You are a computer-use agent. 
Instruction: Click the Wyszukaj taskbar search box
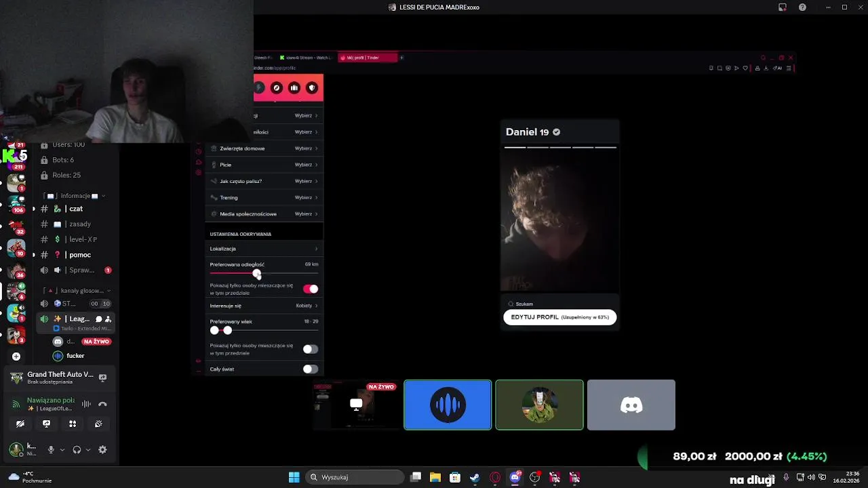(355, 477)
